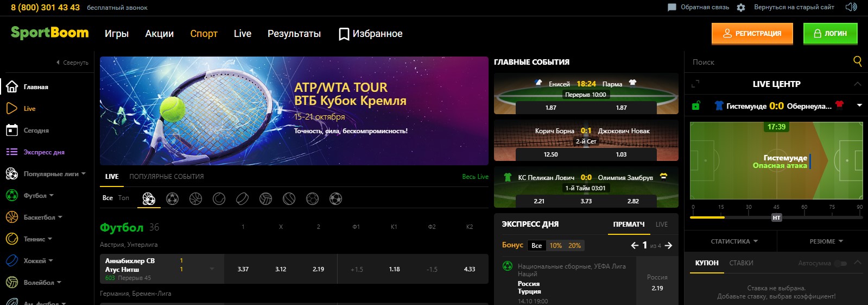Image resolution: width=868 pixels, height=305 pixels.
Task: Open sound settings speaker icon
Action: coord(851,7)
